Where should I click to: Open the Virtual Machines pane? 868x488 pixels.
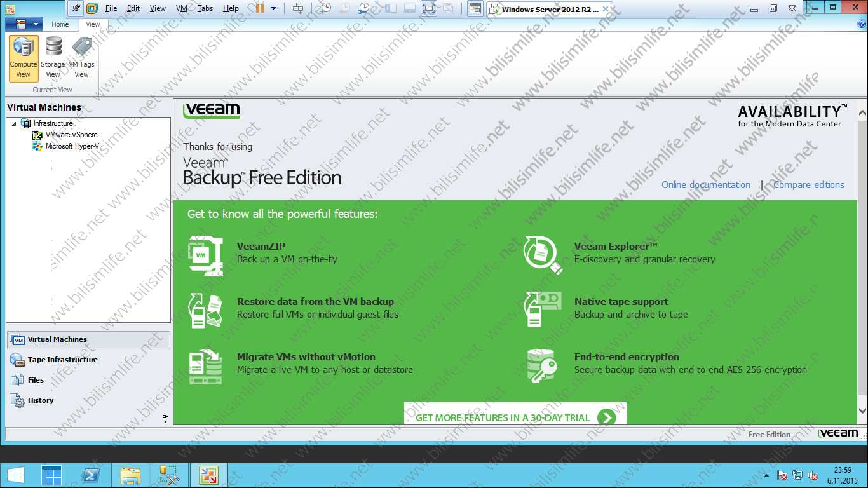point(88,339)
